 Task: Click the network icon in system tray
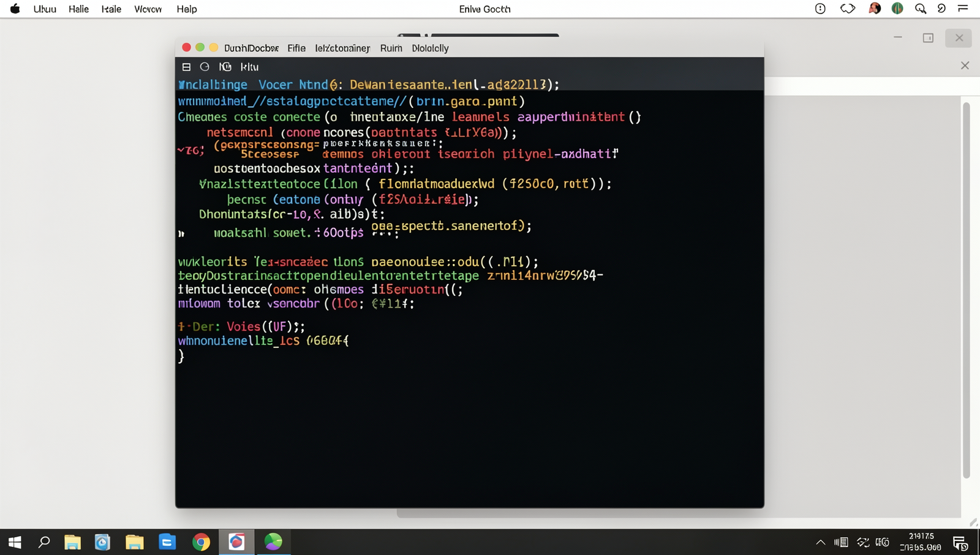[863, 542]
